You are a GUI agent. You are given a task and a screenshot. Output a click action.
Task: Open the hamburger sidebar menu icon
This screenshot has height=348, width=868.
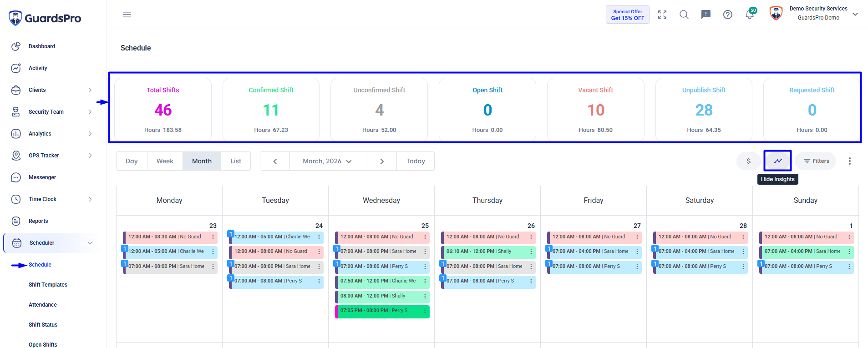(127, 15)
